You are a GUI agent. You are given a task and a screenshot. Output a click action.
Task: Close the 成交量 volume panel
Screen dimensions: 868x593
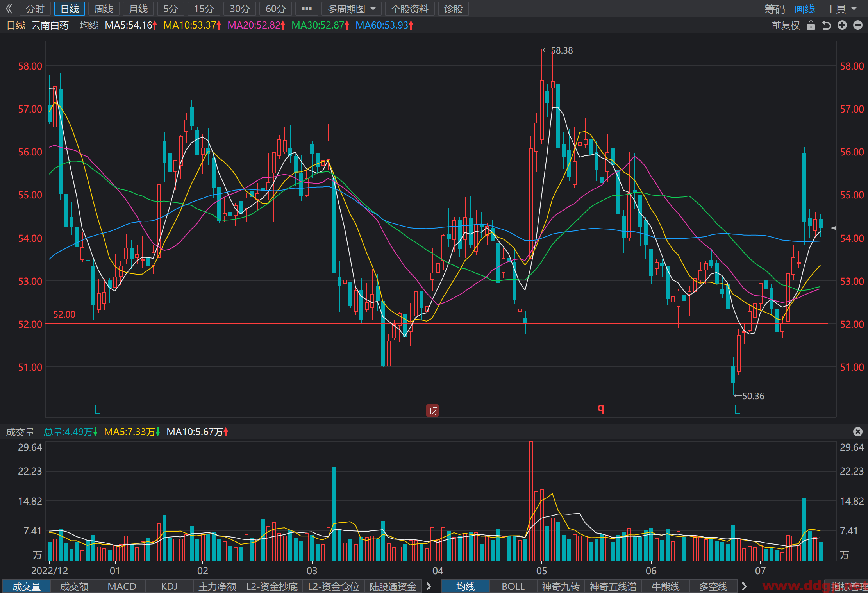(858, 432)
